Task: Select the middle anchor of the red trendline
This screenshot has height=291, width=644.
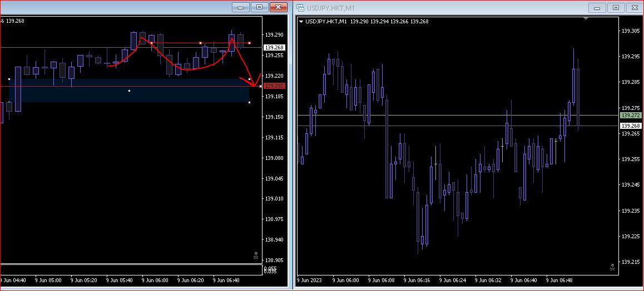Action: 200,43
